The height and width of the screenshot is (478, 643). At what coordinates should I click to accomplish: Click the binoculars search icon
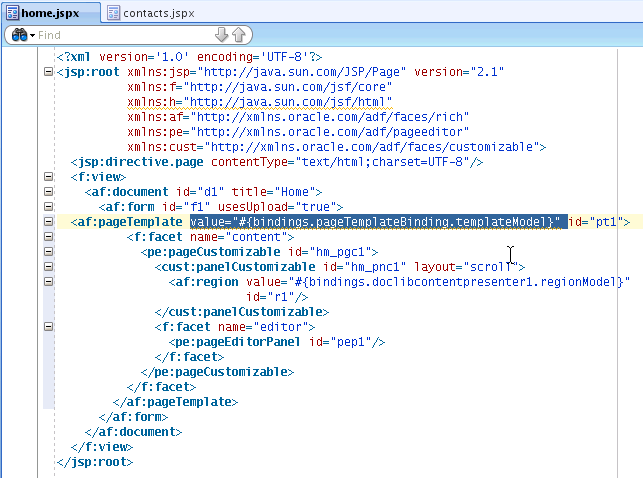[x=19, y=35]
